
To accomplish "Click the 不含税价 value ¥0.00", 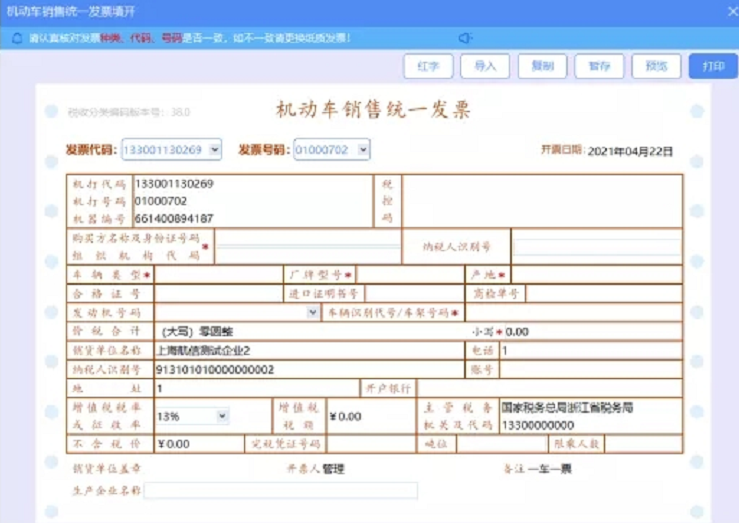I will point(174,444).
